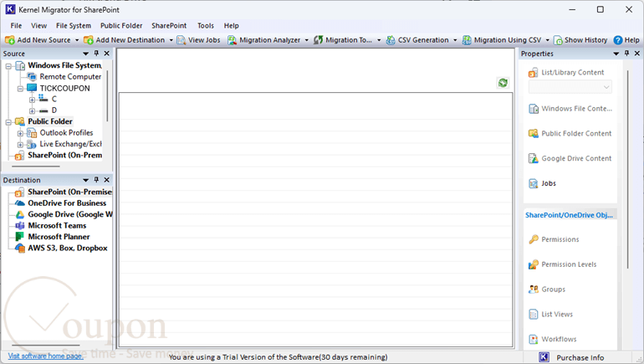Viewport: 644px width, 364px height.
Task: Open the File System menu
Action: pos(74,25)
